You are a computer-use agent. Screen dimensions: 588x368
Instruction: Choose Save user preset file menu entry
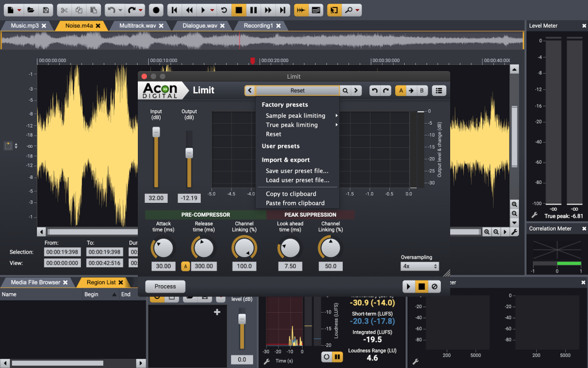297,171
